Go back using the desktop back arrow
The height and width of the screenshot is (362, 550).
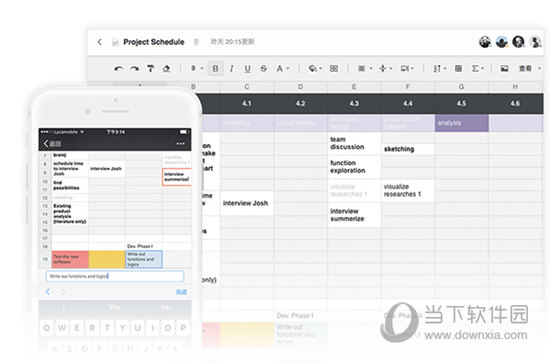click(100, 42)
